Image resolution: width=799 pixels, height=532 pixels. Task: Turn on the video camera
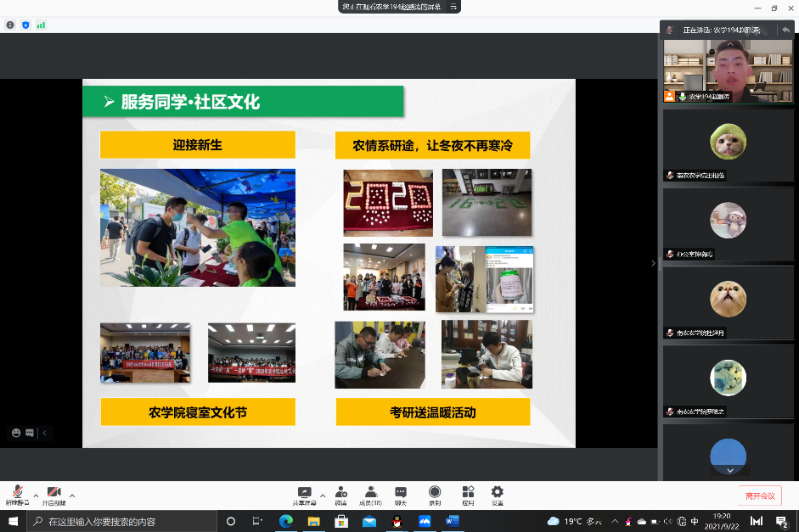tap(53, 494)
